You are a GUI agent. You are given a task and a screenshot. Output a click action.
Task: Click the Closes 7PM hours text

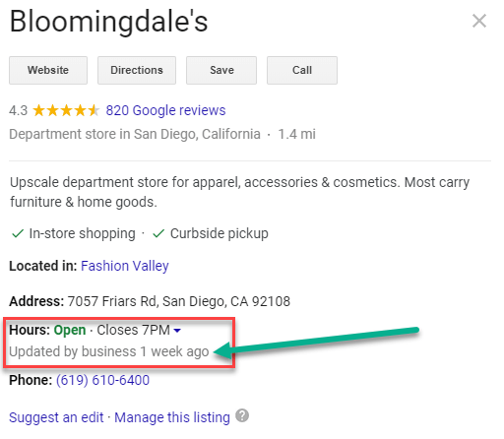133,330
